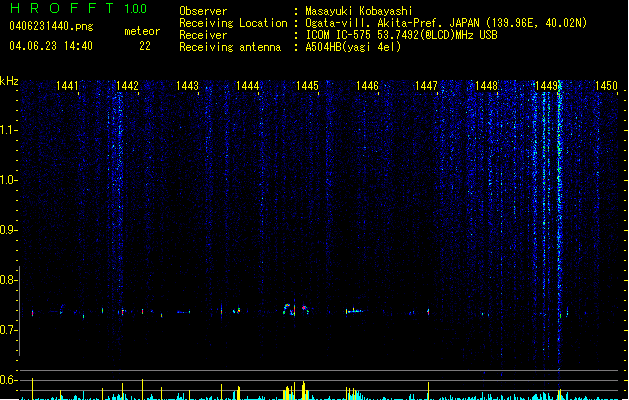
Task: Click the HROFFT 1.0.0 title text
Action: (x=78, y=8)
